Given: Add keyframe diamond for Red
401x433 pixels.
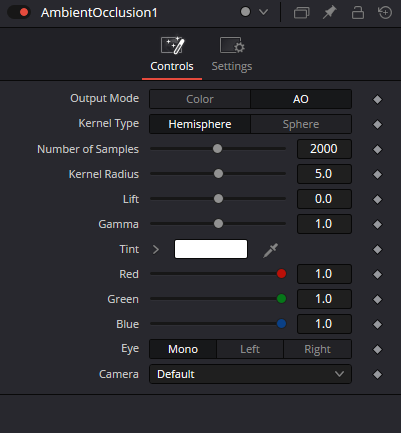Looking at the screenshot, I should coord(377,274).
